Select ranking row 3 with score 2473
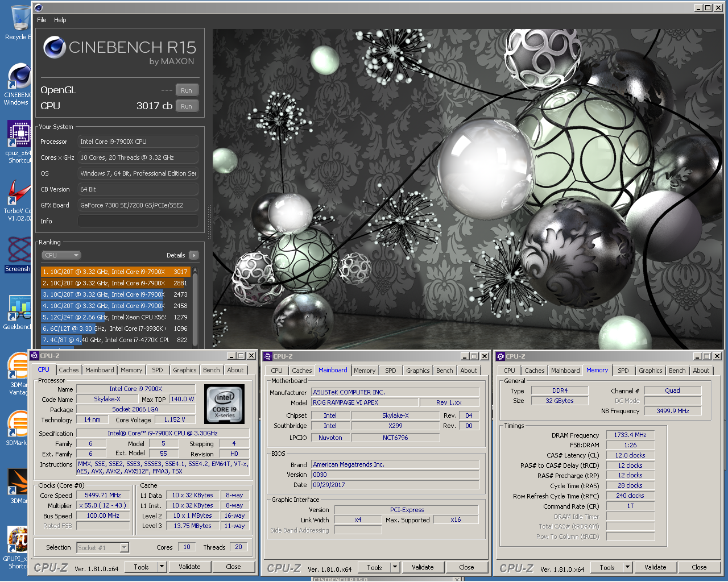The height and width of the screenshot is (582, 728). pyautogui.click(x=116, y=294)
